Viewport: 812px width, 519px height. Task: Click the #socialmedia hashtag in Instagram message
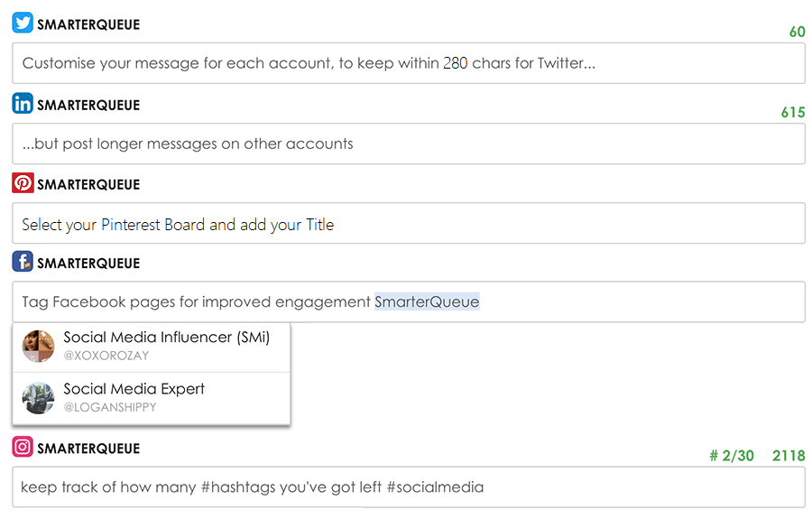click(x=435, y=487)
